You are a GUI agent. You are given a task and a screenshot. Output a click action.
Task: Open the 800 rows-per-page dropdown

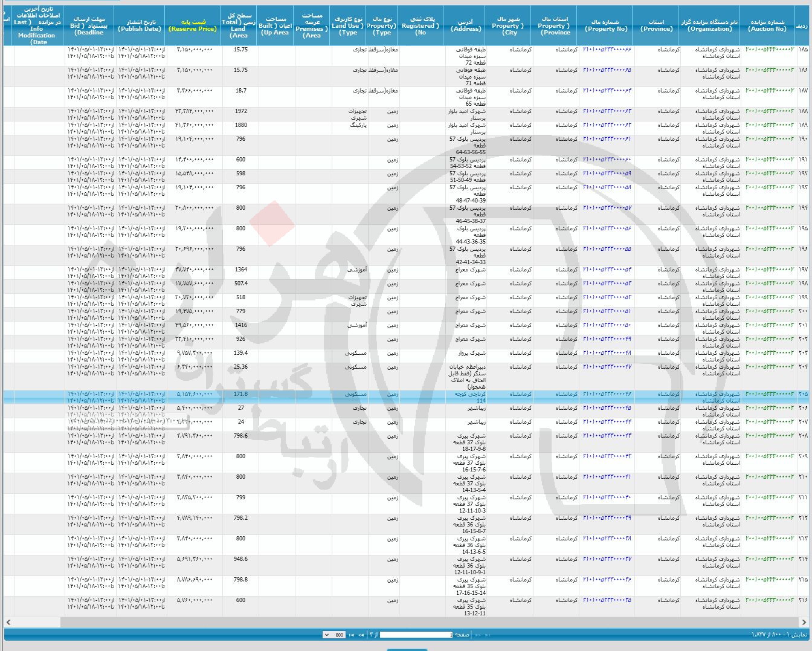pos(334,635)
